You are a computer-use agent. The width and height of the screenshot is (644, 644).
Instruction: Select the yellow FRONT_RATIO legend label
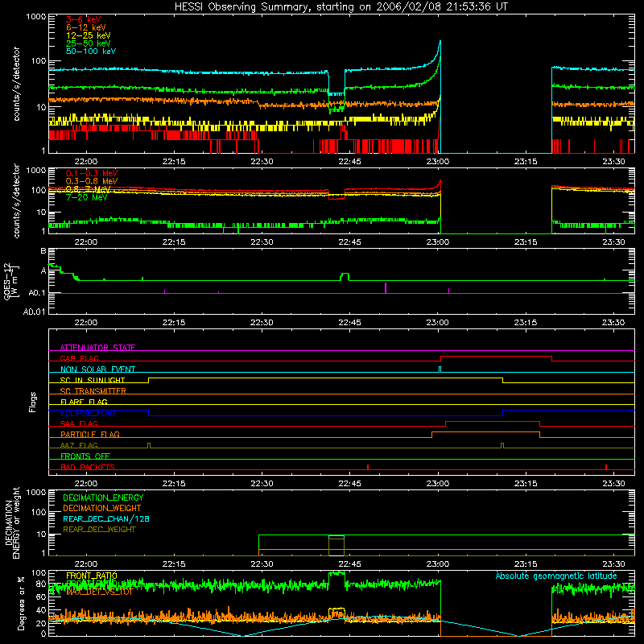click(92, 576)
